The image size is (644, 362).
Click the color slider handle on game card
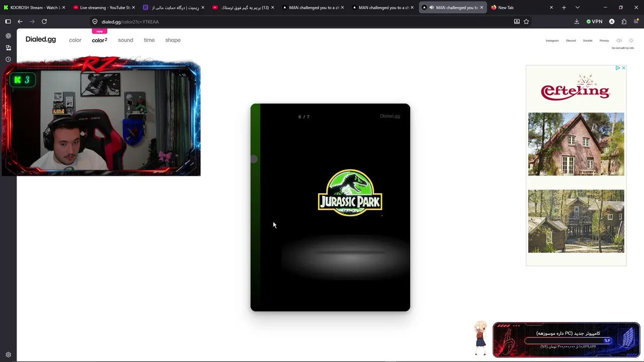coord(254,159)
